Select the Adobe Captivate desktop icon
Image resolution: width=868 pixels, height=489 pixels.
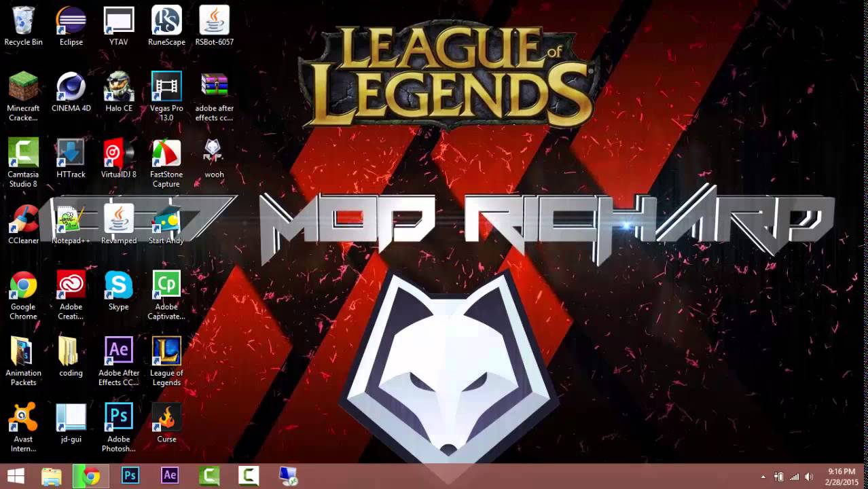point(166,295)
